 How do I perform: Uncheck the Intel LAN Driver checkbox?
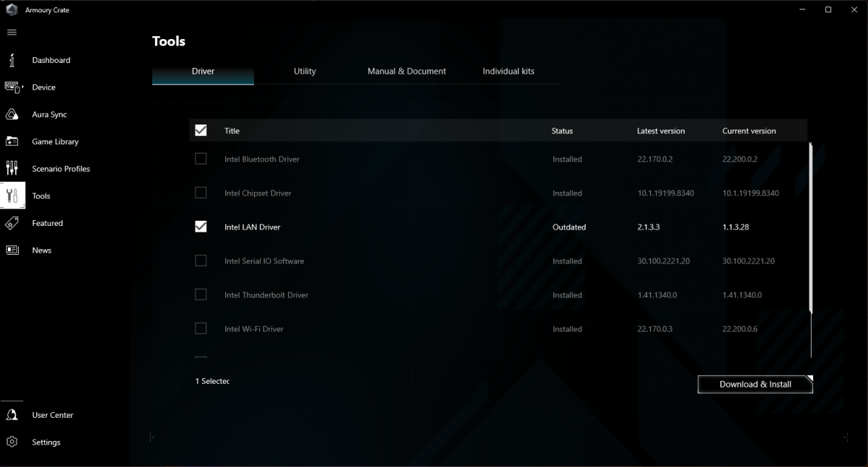(x=201, y=227)
